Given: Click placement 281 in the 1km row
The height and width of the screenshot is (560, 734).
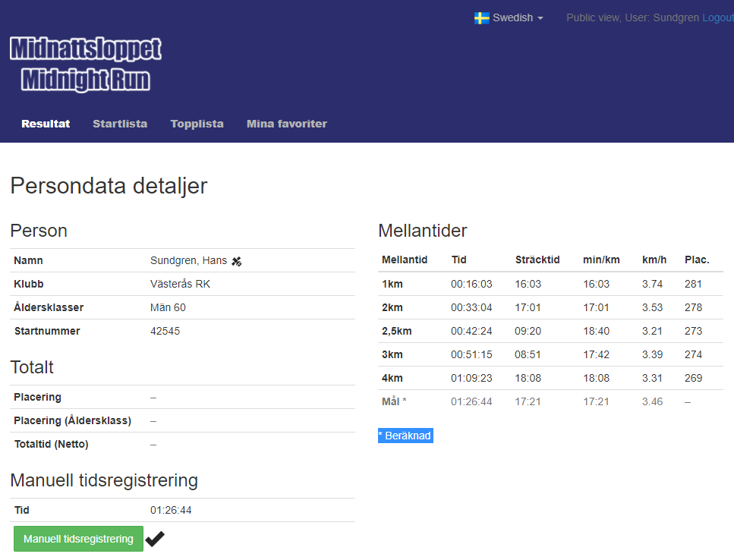Looking at the screenshot, I should pos(693,284).
